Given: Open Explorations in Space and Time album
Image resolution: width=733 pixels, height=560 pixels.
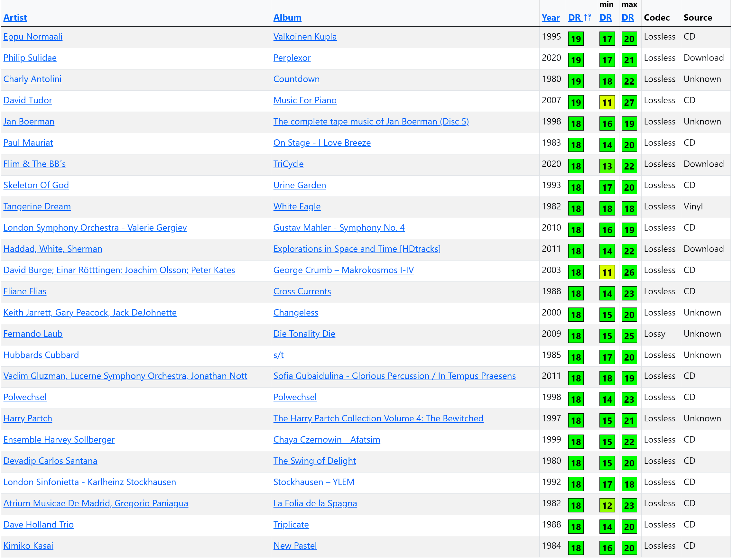Looking at the screenshot, I should pos(357,249).
